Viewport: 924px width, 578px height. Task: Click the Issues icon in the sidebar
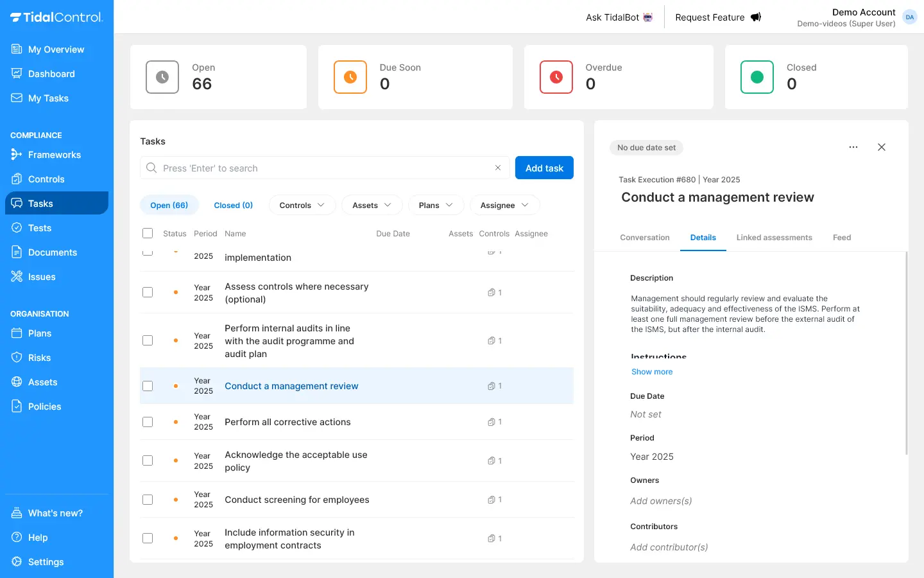[17, 277]
